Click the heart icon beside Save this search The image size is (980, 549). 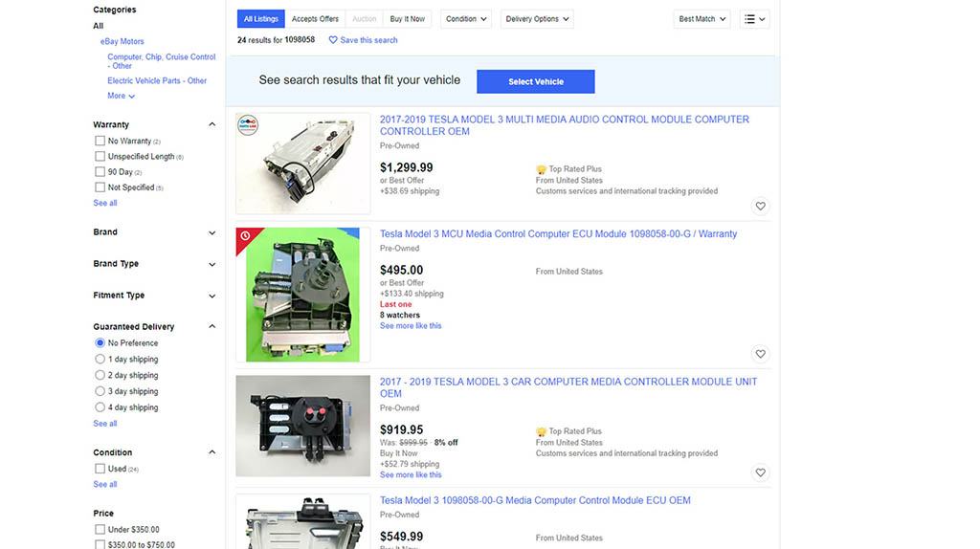pyautogui.click(x=333, y=40)
